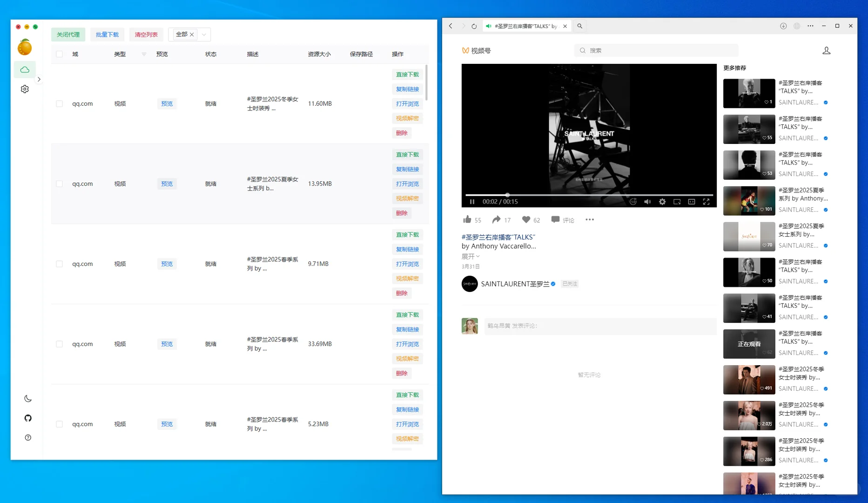Open the GitHub link icon in sidebar
The height and width of the screenshot is (503, 868).
pyautogui.click(x=28, y=418)
